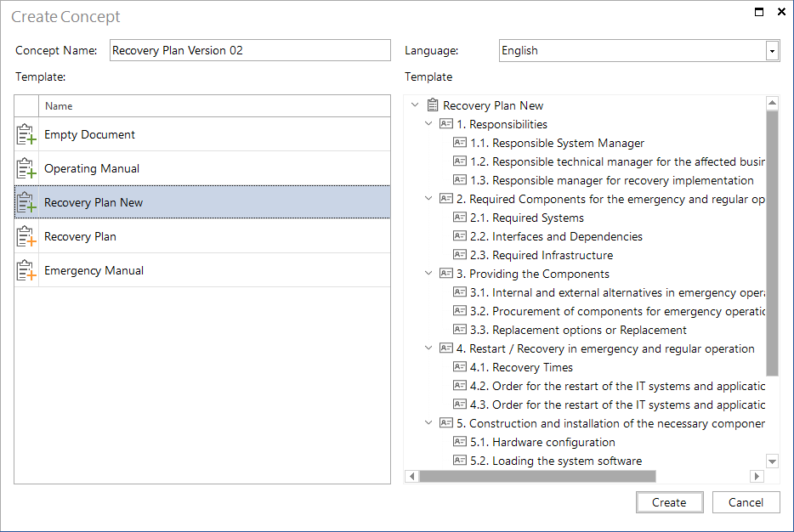Click the vertical scrollbar up arrow

coord(772,104)
